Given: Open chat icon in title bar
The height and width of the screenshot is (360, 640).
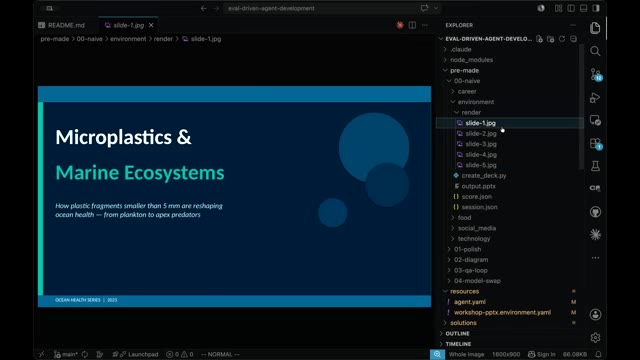Looking at the screenshot, I should point(424,8).
